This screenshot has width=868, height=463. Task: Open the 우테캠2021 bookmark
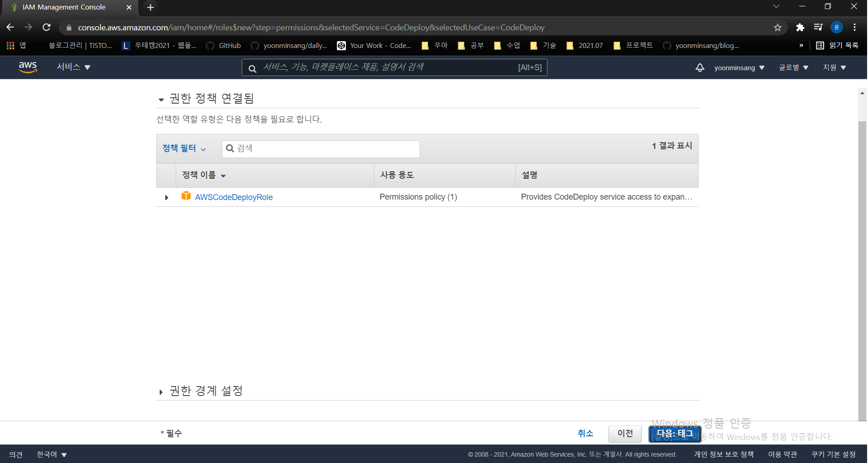[x=159, y=45]
